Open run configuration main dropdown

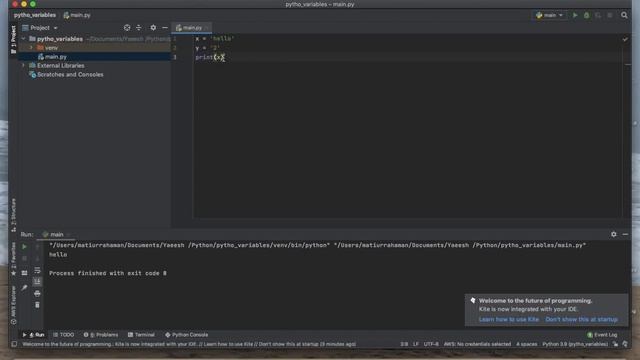[549, 15]
